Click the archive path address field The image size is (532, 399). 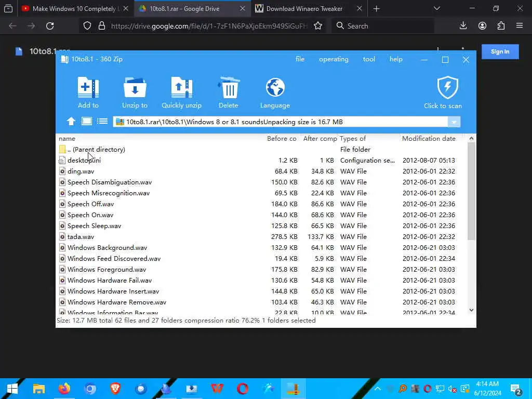281,122
